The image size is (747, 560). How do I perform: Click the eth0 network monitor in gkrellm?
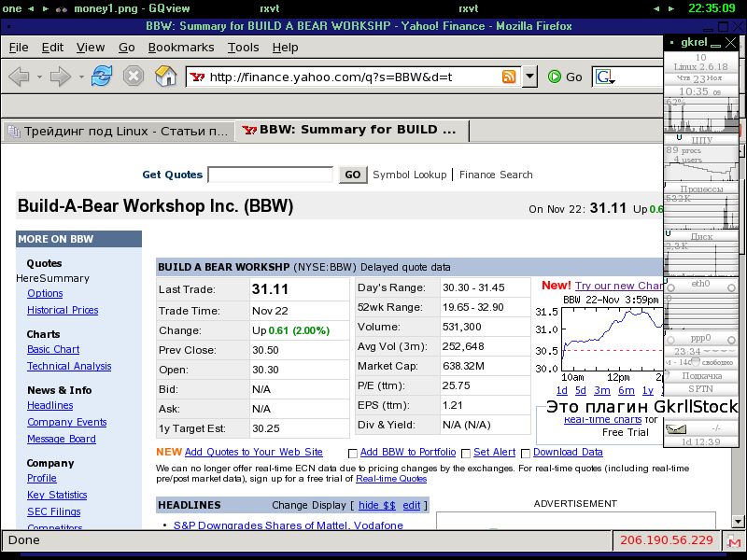click(x=701, y=302)
